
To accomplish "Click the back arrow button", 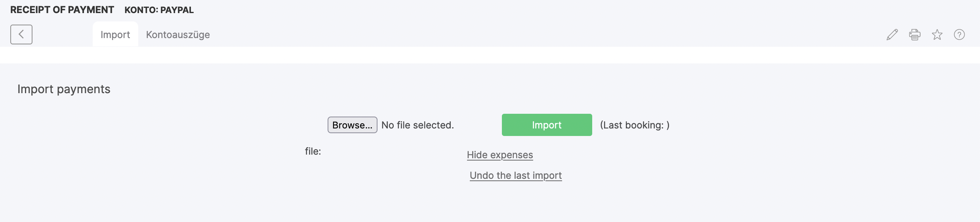I will coord(21,34).
